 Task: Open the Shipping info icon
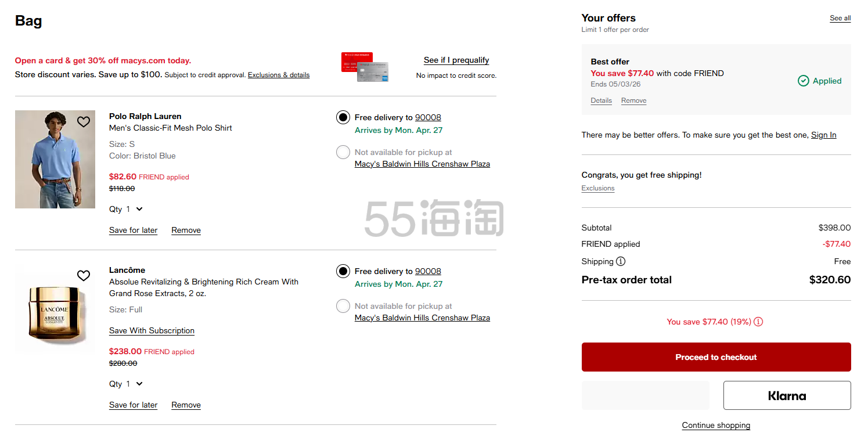621,261
